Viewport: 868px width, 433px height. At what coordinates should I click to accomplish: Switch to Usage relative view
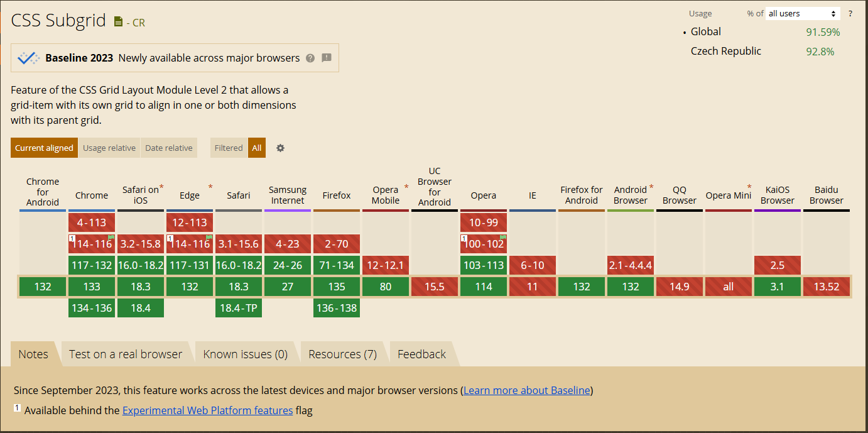coord(109,148)
